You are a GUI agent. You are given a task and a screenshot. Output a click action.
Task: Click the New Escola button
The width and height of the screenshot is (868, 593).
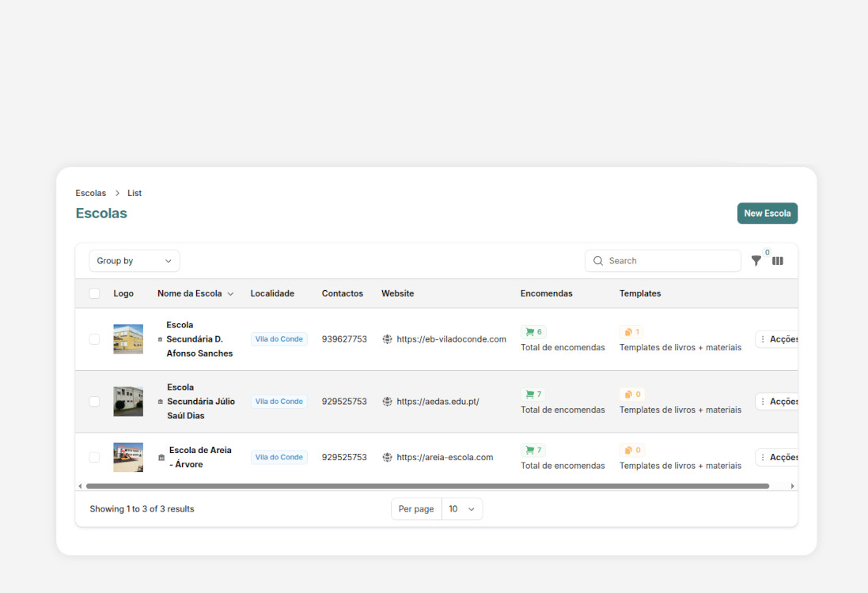click(767, 213)
